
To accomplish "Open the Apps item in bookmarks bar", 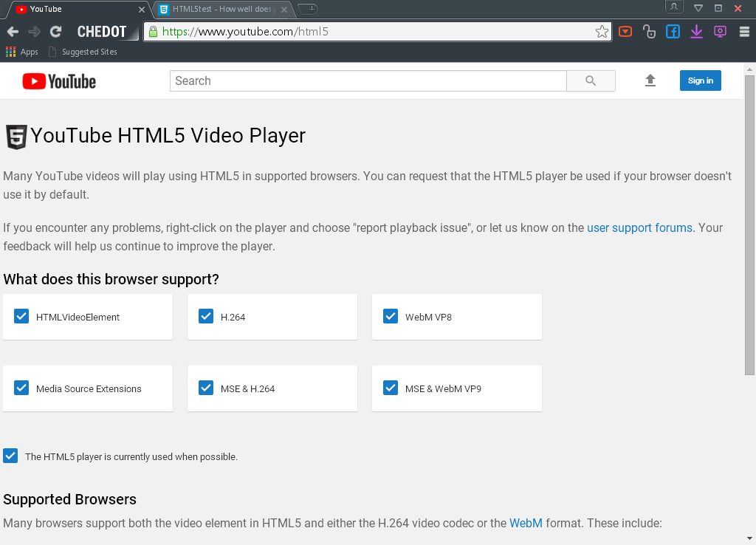I will point(22,52).
